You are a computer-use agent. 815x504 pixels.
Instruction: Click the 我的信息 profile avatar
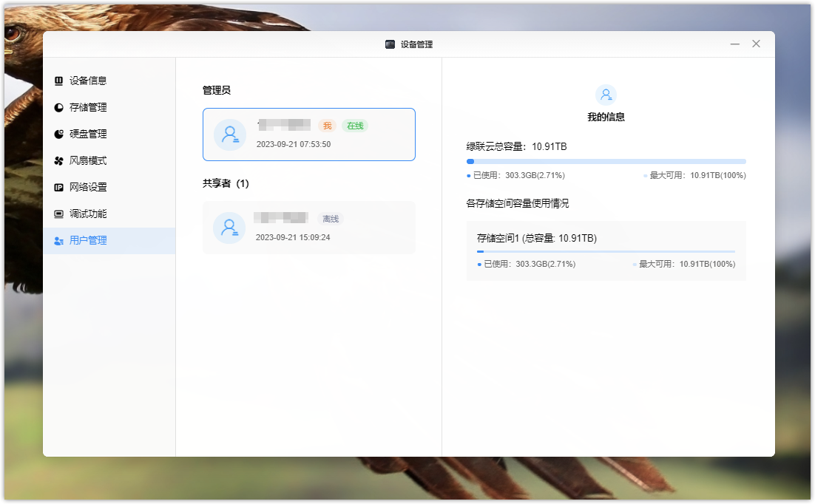tap(606, 95)
